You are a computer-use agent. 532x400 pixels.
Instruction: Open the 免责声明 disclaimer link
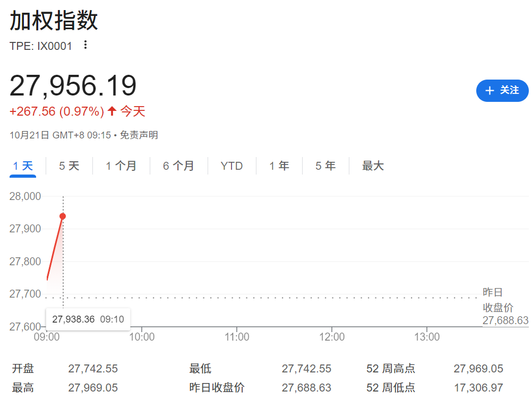139,135
